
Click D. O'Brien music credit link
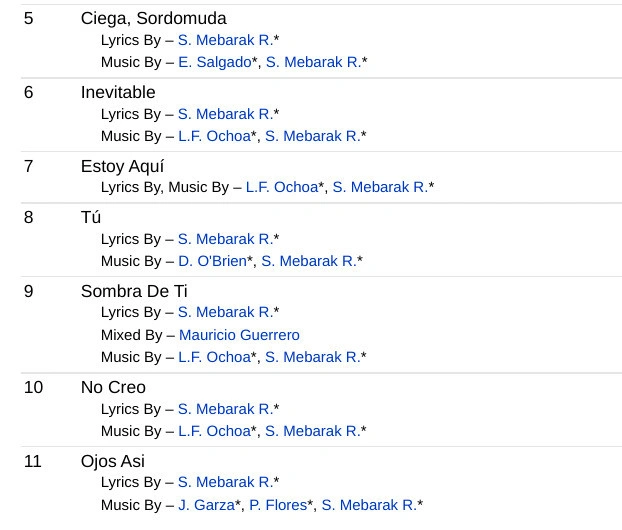click(x=212, y=261)
